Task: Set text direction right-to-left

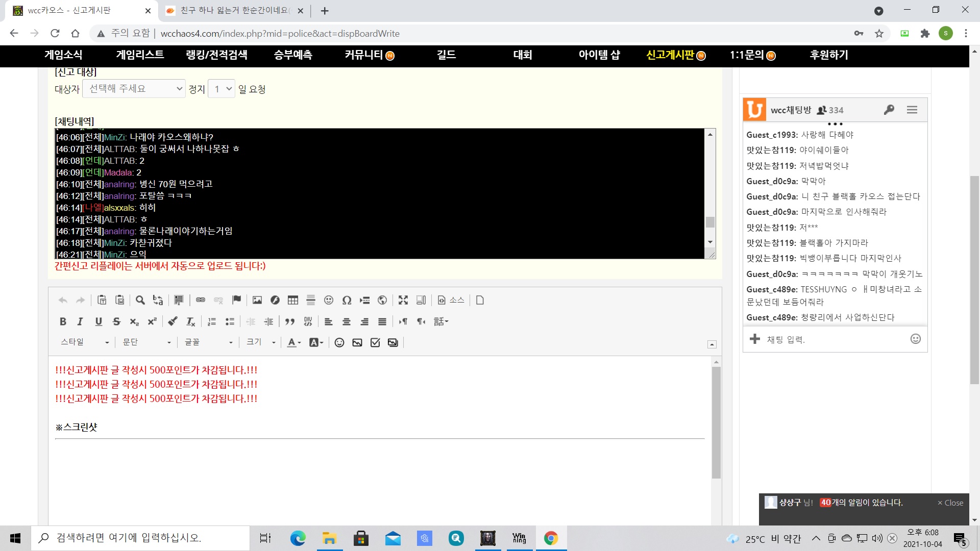Action: pos(421,321)
